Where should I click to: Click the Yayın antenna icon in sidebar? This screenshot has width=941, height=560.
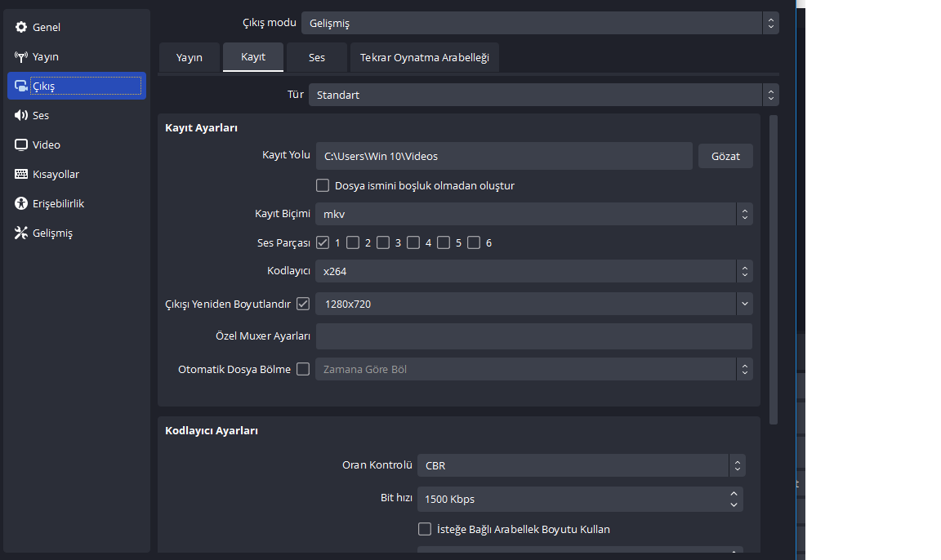pyautogui.click(x=21, y=56)
